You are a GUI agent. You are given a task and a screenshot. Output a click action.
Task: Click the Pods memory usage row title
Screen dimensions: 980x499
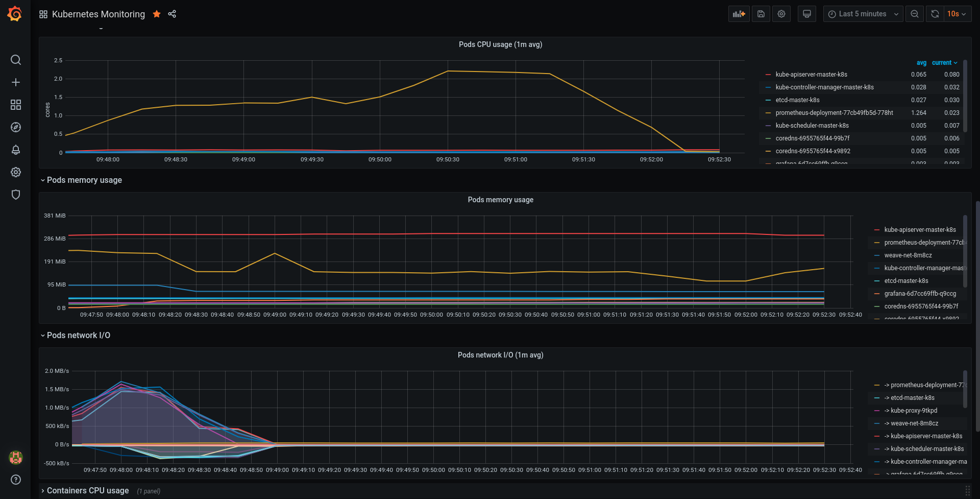[x=84, y=180]
